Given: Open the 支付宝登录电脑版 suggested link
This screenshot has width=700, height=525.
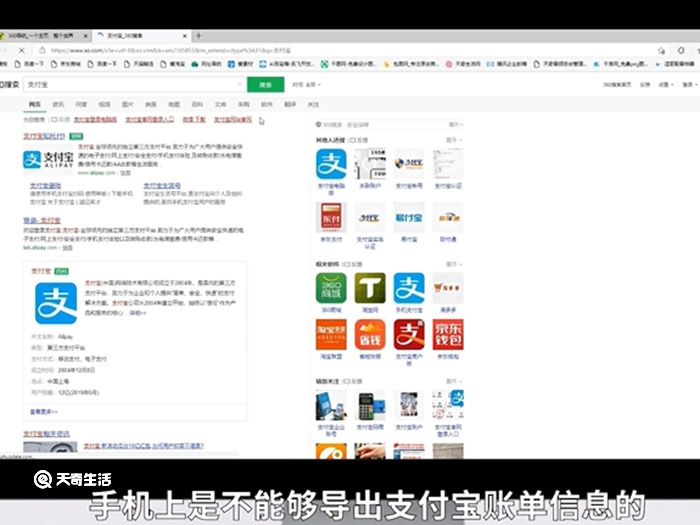Looking at the screenshot, I should (x=95, y=120).
